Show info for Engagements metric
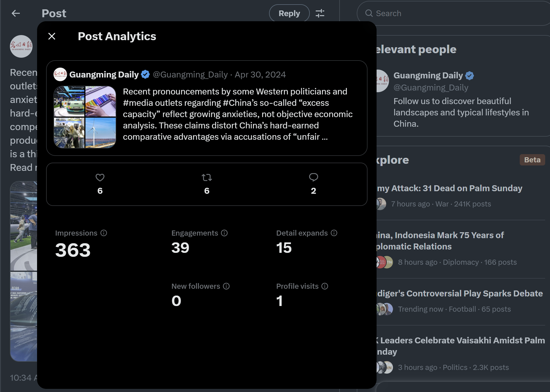Image resolution: width=550 pixels, height=392 pixels. [224, 233]
